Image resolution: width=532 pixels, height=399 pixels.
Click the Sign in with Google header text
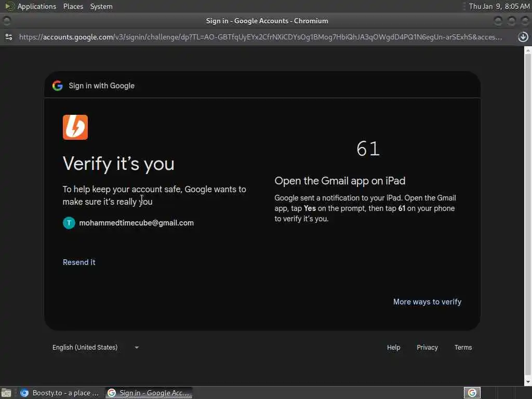101,86
